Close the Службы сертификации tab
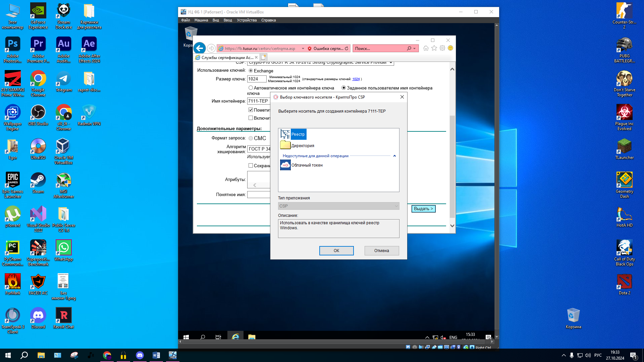644x362 pixels. 256,57
